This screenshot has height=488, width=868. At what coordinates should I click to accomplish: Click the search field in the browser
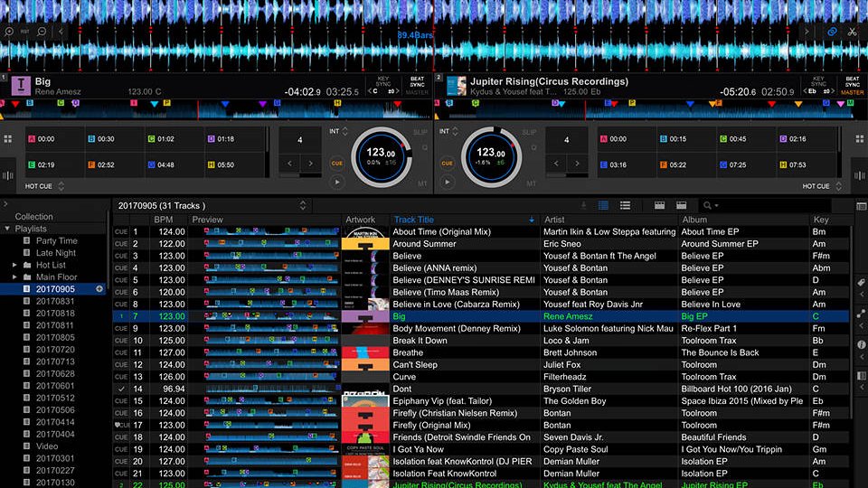775,205
